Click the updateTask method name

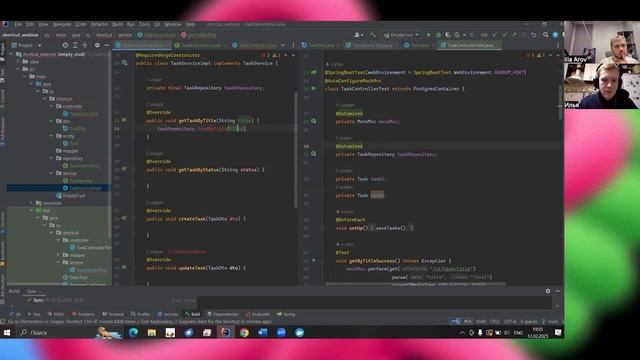coord(192,268)
